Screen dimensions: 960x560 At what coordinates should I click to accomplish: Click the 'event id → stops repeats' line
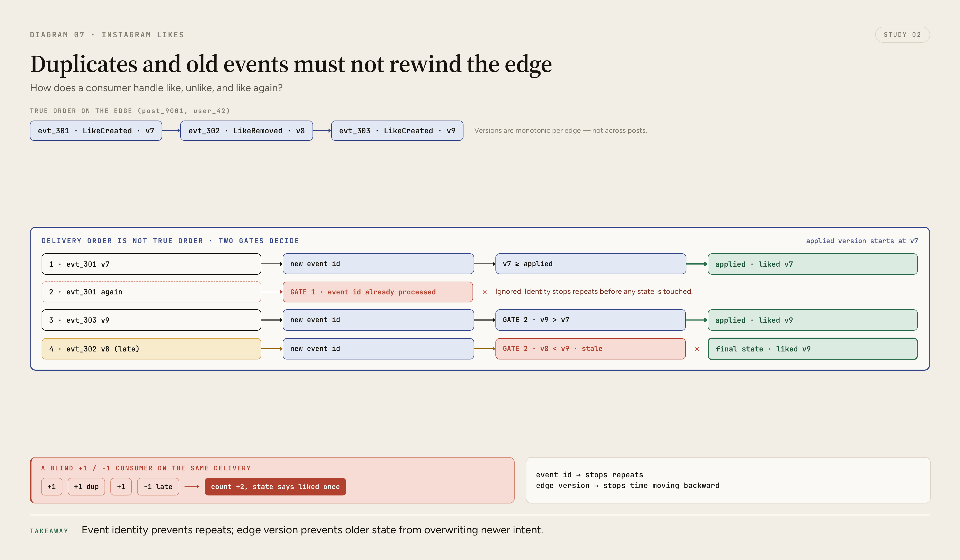coord(589,475)
